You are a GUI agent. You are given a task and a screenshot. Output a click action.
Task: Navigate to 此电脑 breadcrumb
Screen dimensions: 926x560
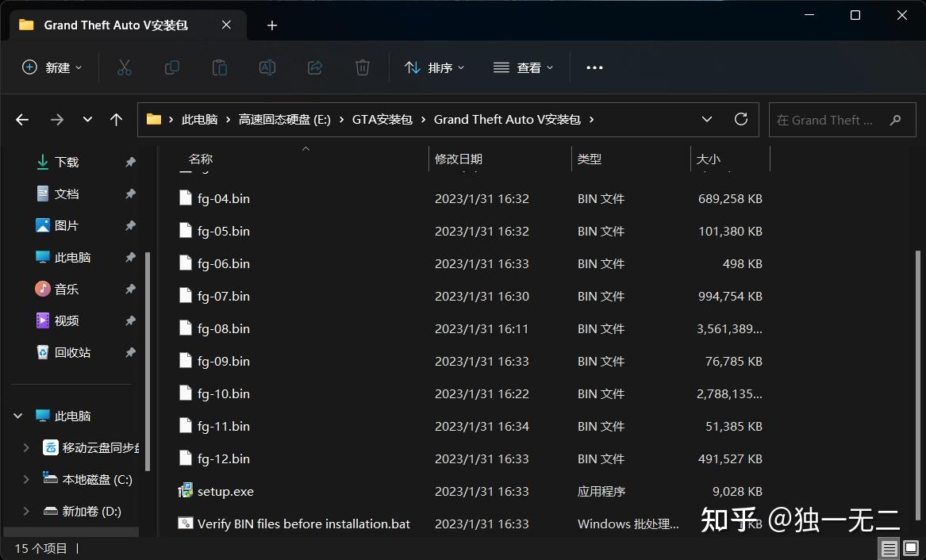(200, 120)
